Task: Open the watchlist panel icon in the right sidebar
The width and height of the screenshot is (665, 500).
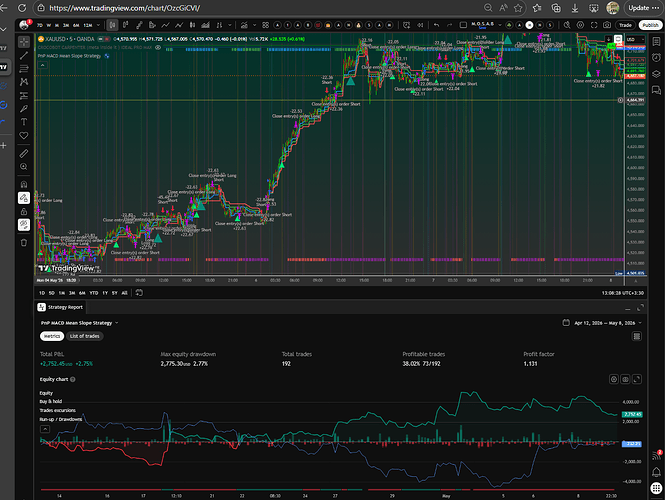Action: click(656, 42)
